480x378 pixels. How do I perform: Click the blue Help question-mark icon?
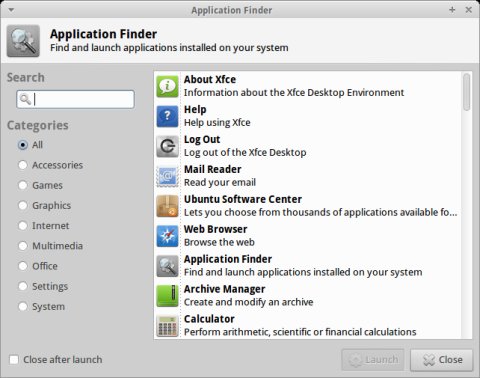tap(167, 116)
